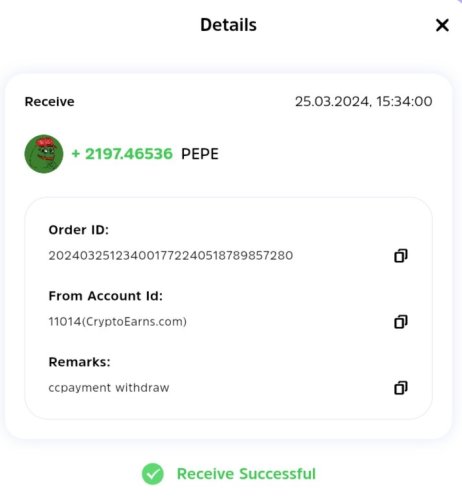Click the Details heading
Image resolution: width=462 pixels, height=500 pixels.
click(x=228, y=25)
